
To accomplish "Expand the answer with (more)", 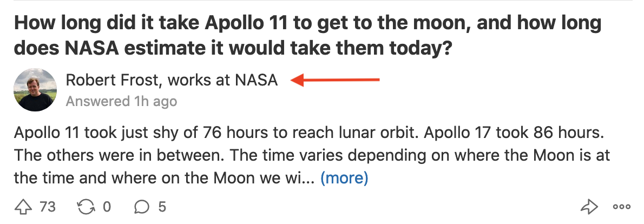I will (344, 177).
